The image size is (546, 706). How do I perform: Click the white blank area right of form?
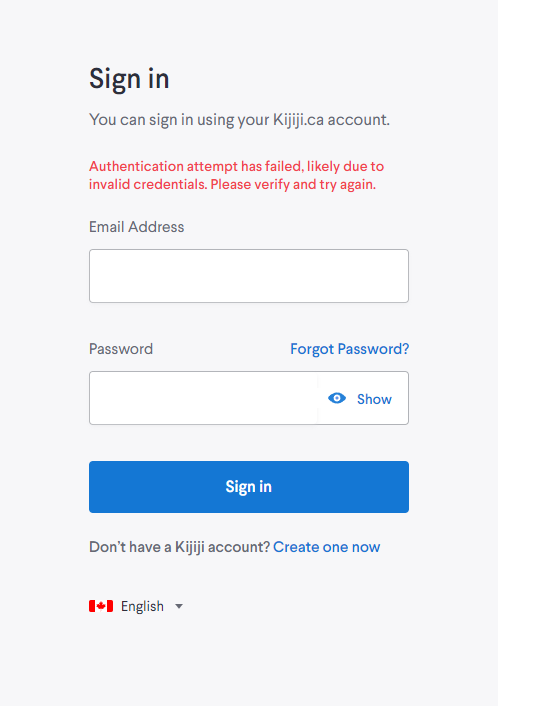point(522,353)
